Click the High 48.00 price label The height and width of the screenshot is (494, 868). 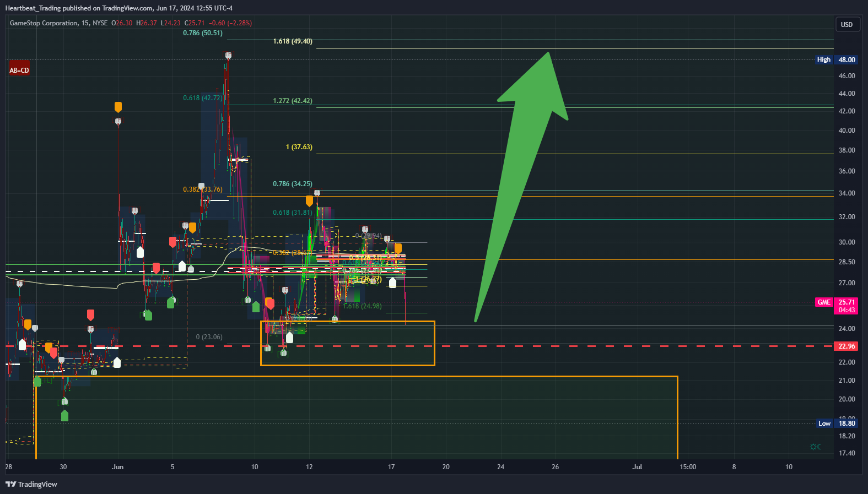tap(837, 59)
